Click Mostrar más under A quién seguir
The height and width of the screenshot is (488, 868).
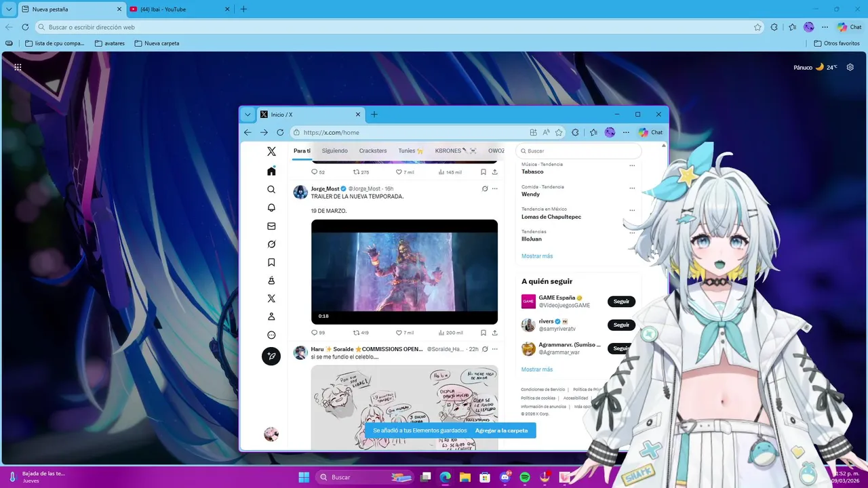[537, 369]
